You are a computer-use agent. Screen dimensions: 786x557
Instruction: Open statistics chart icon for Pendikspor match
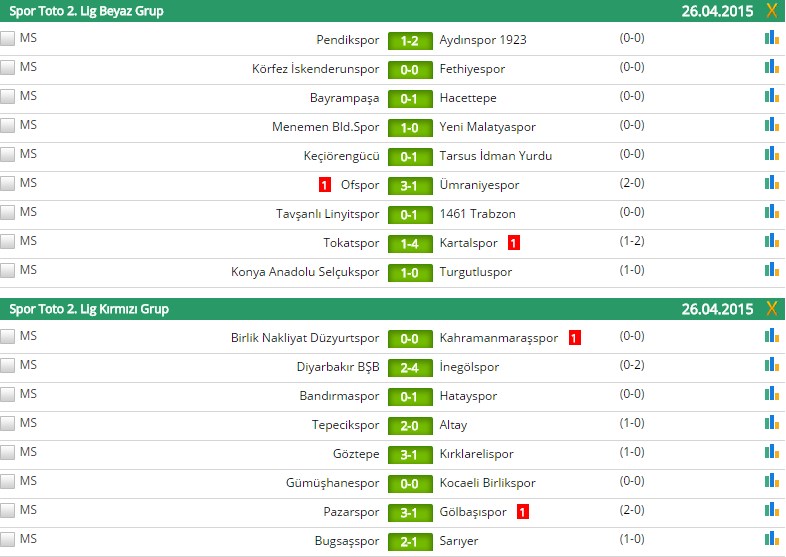(771, 38)
